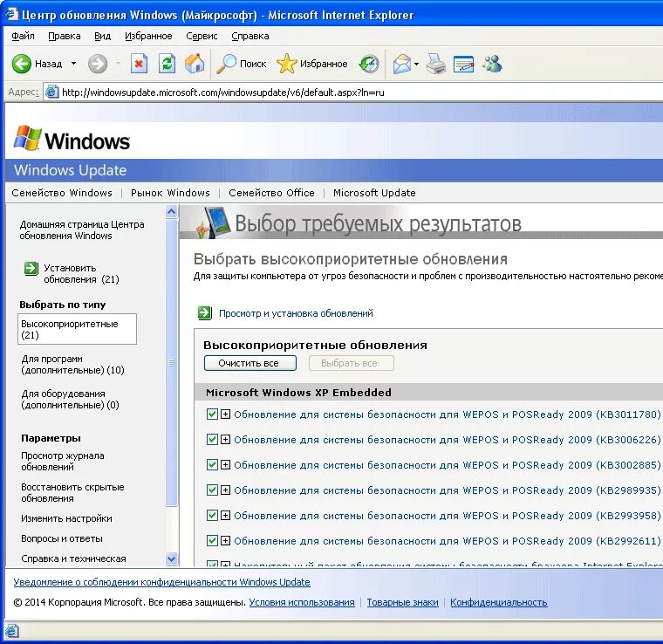Open Семейство Windows link
The height and width of the screenshot is (644, 663).
pyautogui.click(x=62, y=193)
